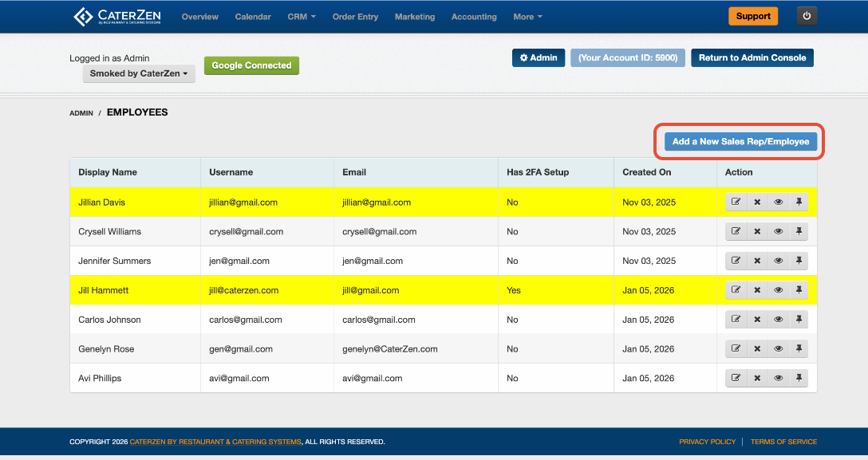This screenshot has width=868, height=460.
Task: Open the Marketing section
Action: pyautogui.click(x=415, y=17)
